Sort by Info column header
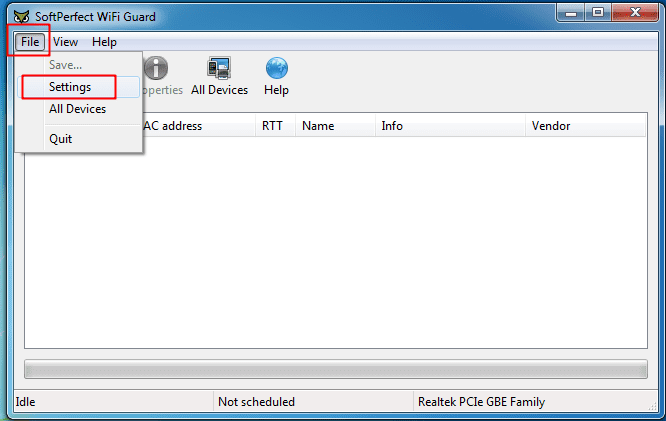The image size is (666, 421). pyautogui.click(x=450, y=126)
